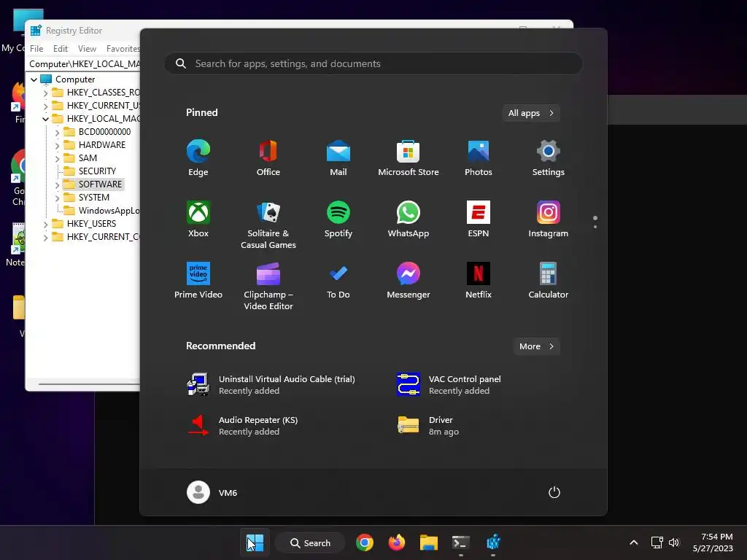747x560 pixels.
Task: Open Firefox from the taskbar
Action: pyautogui.click(x=396, y=542)
